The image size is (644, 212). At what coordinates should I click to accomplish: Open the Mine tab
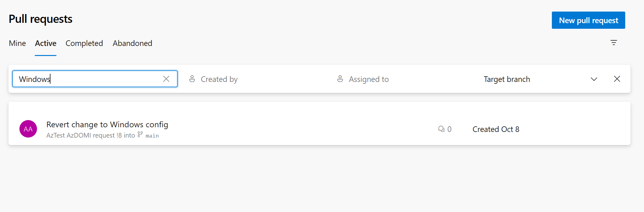pyautogui.click(x=17, y=43)
